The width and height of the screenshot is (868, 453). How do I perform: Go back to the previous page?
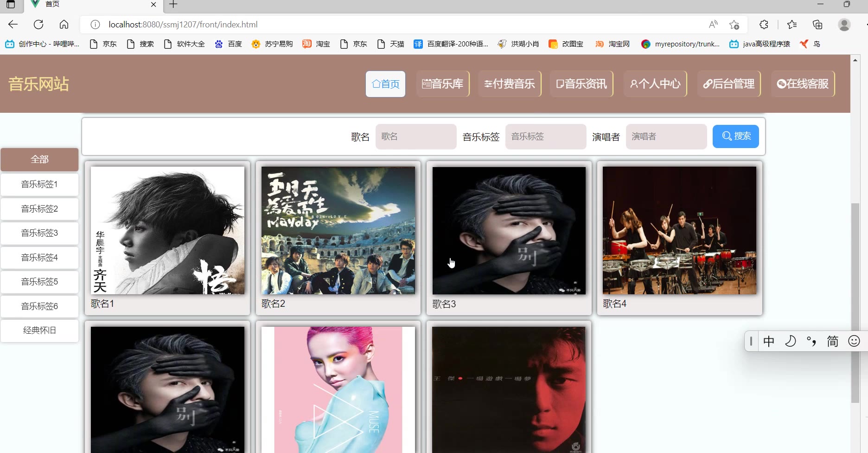(13, 25)
